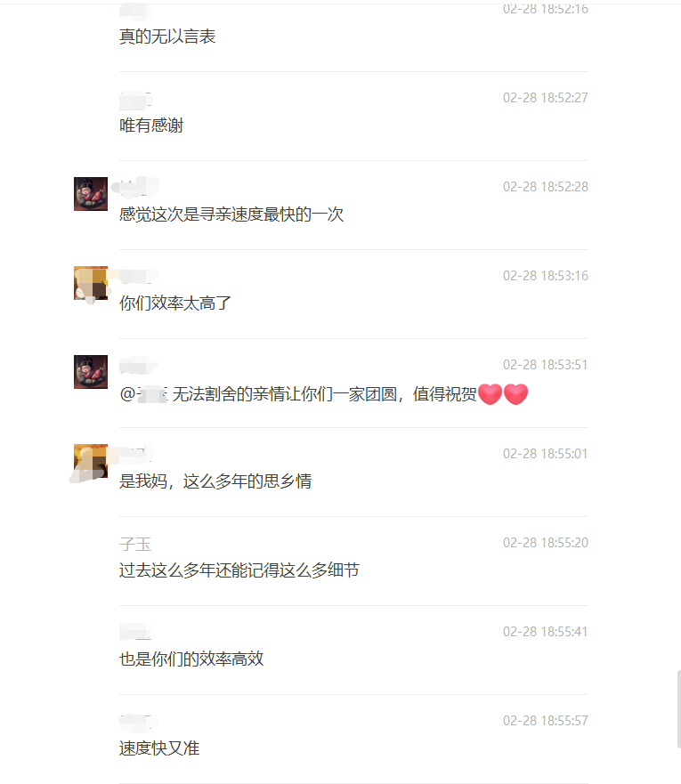Click message 也是你们的效率高效
This screenshot has width=681, height=784.
pyautogui.click(x=191, y=659)
